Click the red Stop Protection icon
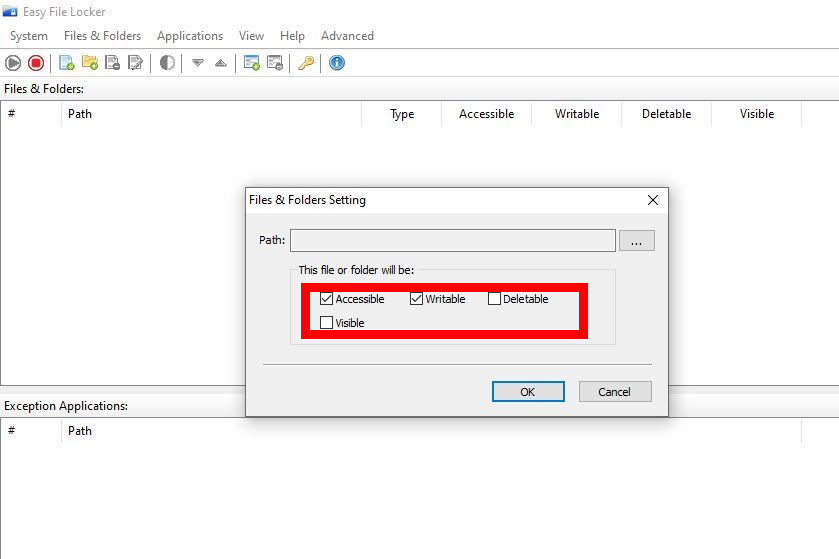The image size is (839, 559). [36, 63]
